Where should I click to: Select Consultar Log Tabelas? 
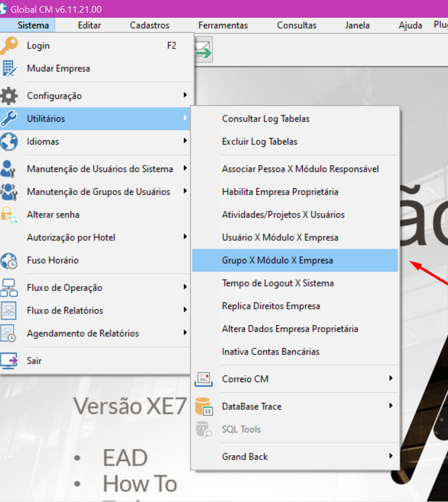point(295,119)
